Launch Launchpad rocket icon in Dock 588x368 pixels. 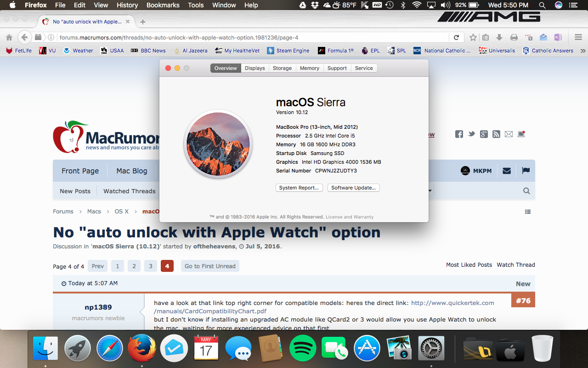78,348
